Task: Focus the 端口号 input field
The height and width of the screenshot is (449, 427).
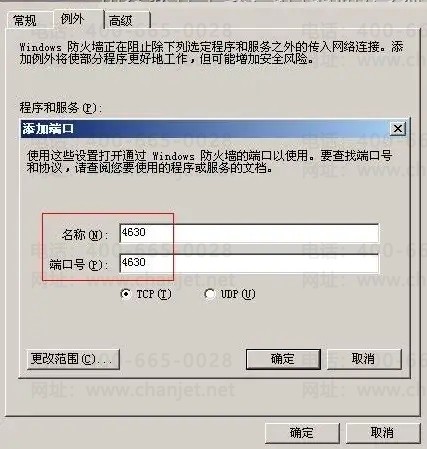Action: tap(249, 263)
